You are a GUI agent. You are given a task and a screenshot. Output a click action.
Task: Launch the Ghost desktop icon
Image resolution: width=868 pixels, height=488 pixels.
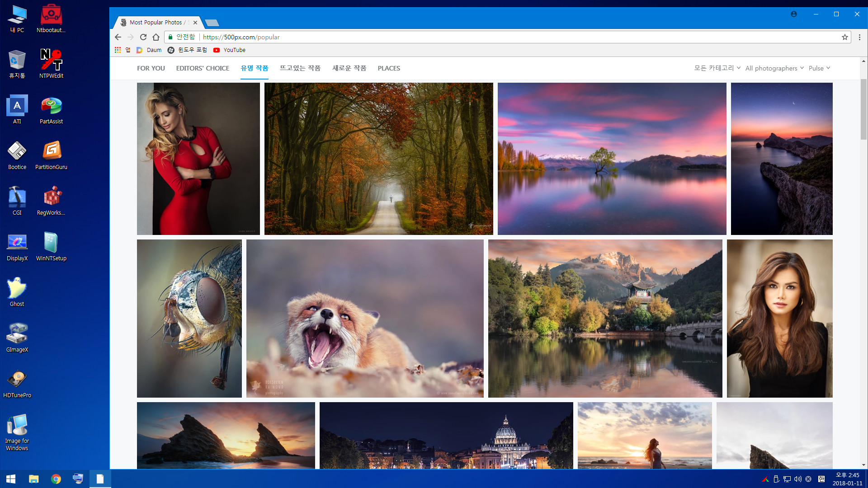17,292
